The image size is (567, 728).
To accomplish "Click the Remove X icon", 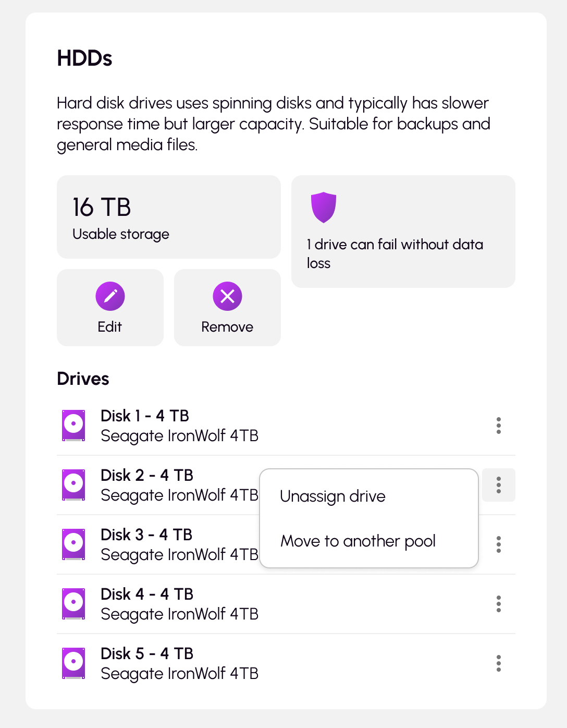I will tap(227, 296).
